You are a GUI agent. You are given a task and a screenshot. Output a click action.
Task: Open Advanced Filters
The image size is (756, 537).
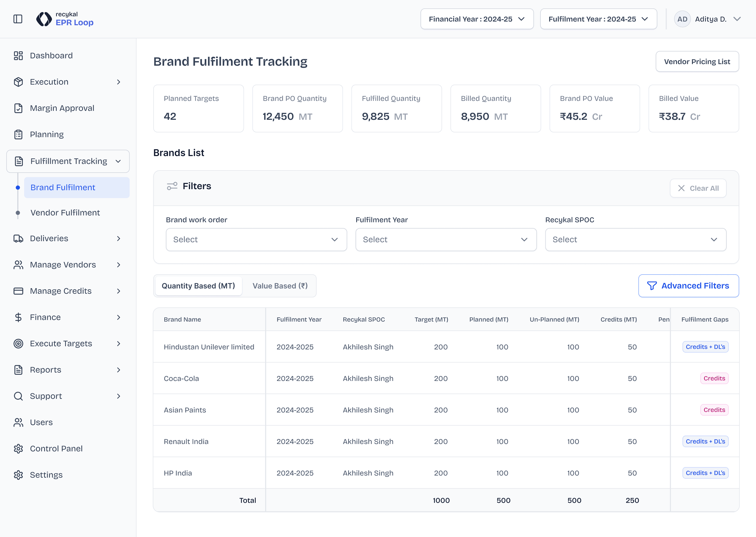(x=688, y=286)
